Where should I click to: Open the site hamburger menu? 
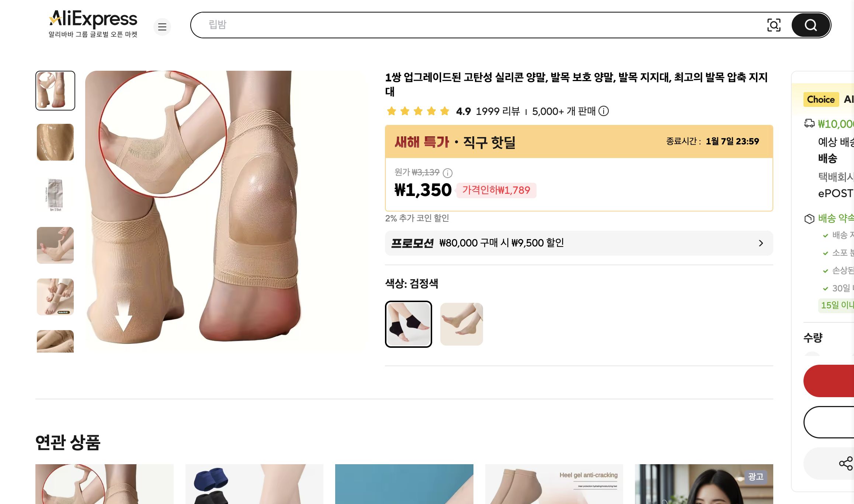tap(162, 27)
